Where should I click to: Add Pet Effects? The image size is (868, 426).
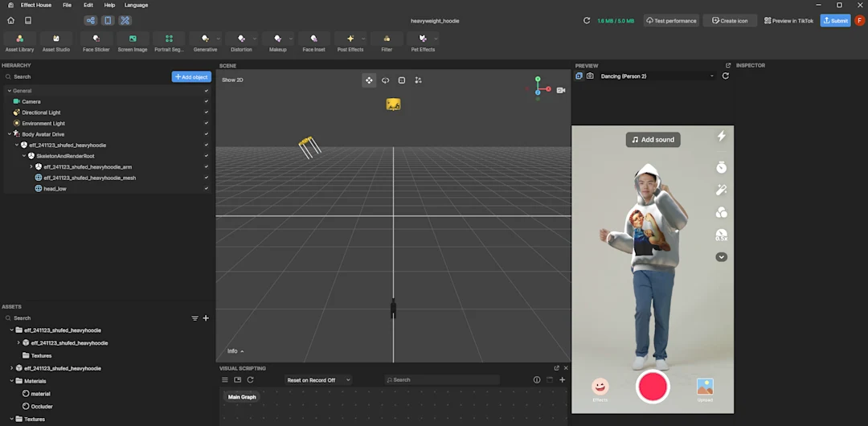pyautogui.click(x=423, y=43)
